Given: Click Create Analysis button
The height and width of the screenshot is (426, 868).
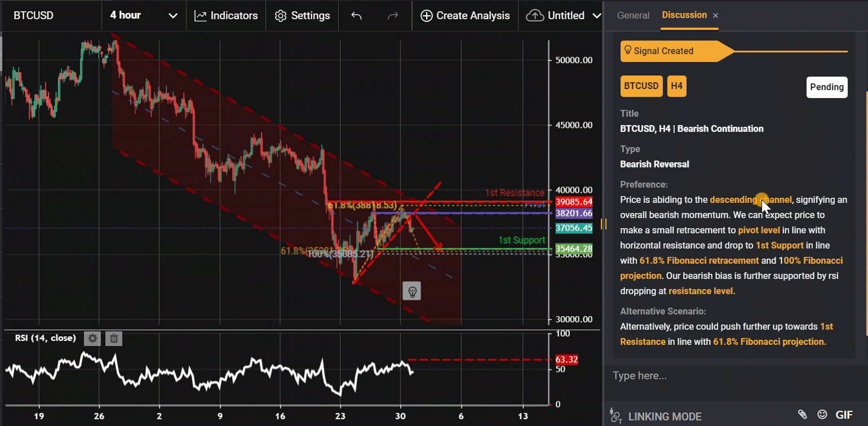Looking at the screenshot, I should click(x=465, y=16).
